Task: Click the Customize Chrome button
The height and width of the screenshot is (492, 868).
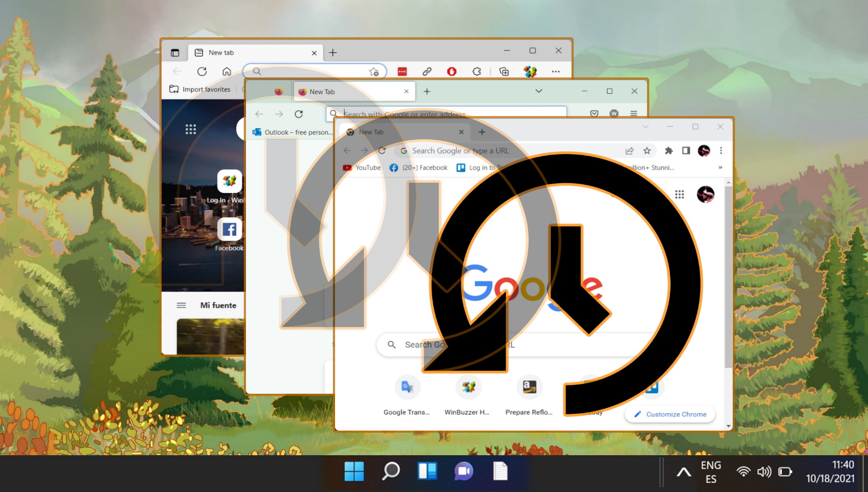Action: click(670, 414)
